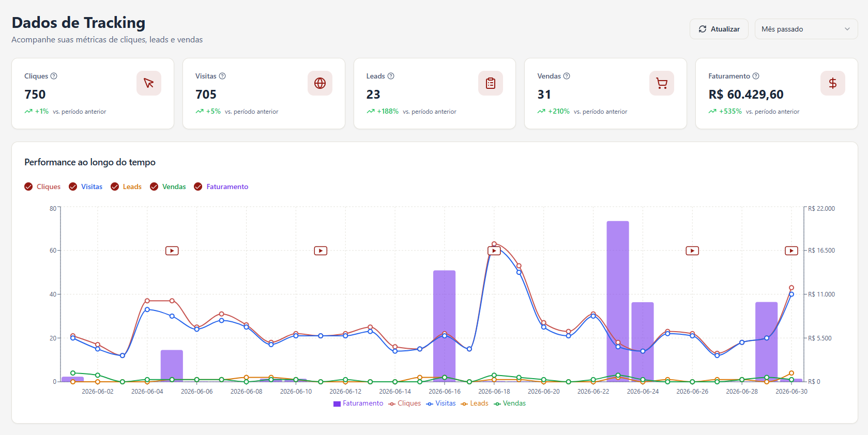Click the 705 visits value
Screen dimensions: 868x435
(206, 95)
